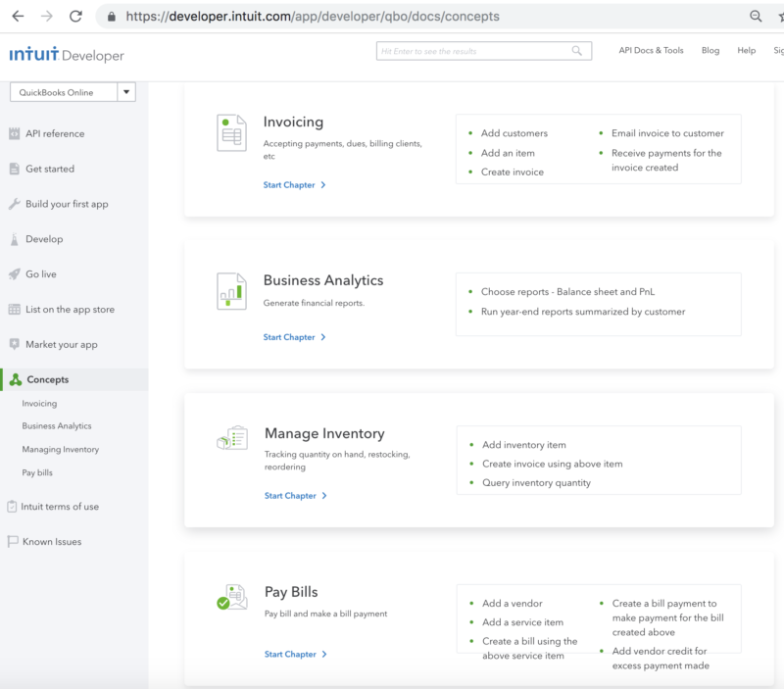Screen dimensions: 784x689
Task: Click the search magnifier in the search box
Action: tap(577, 51)
